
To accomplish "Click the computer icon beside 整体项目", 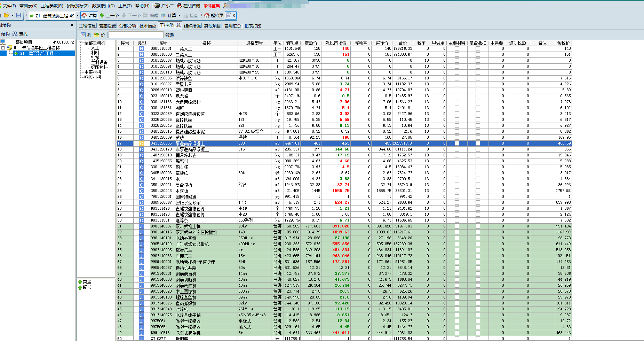I will point(3,42).
